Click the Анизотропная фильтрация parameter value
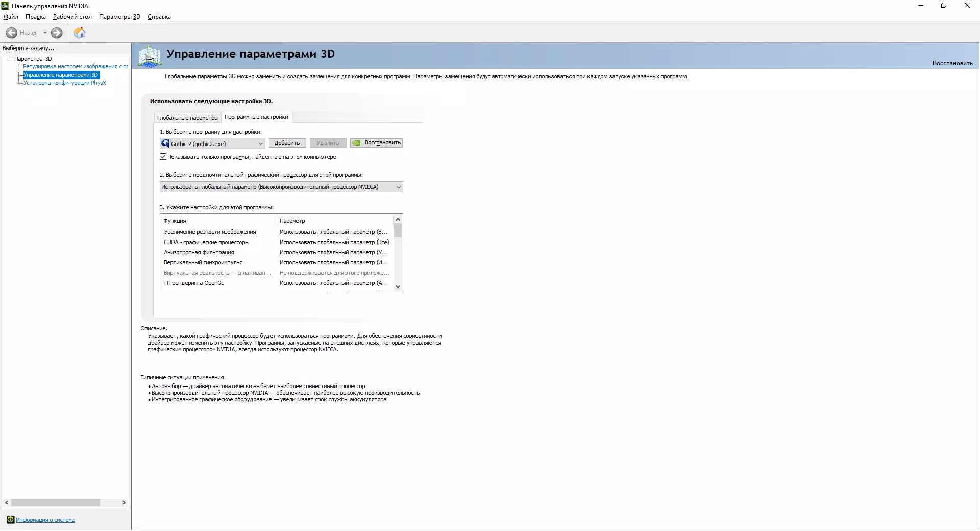The image size is (980, 531). (334, 252)
